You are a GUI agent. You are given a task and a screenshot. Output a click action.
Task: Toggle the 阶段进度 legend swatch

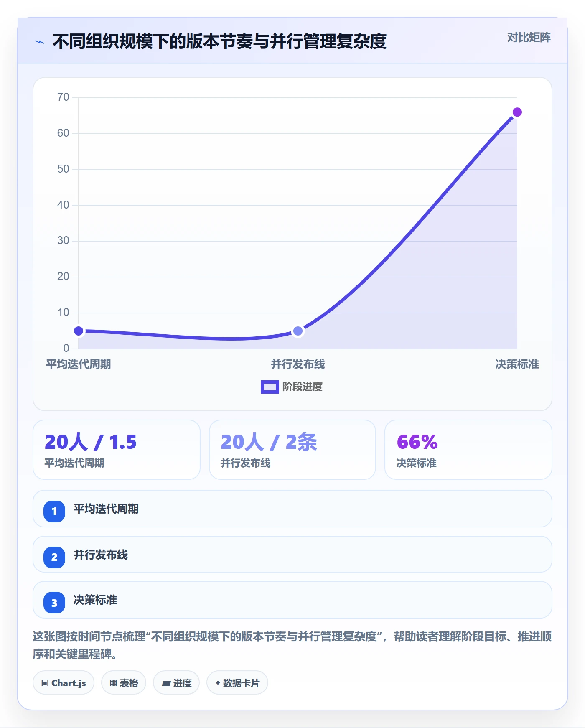pos(270,387)
